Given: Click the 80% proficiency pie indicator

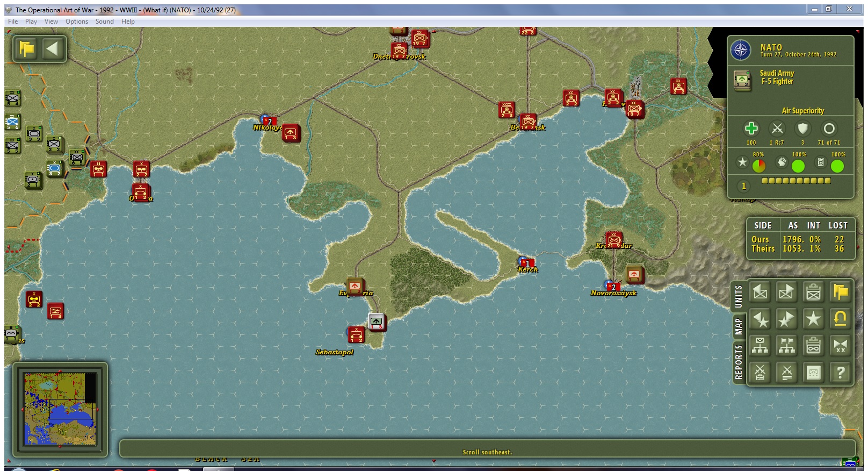Looking at the screenshot, I should [x=758, y=166].
